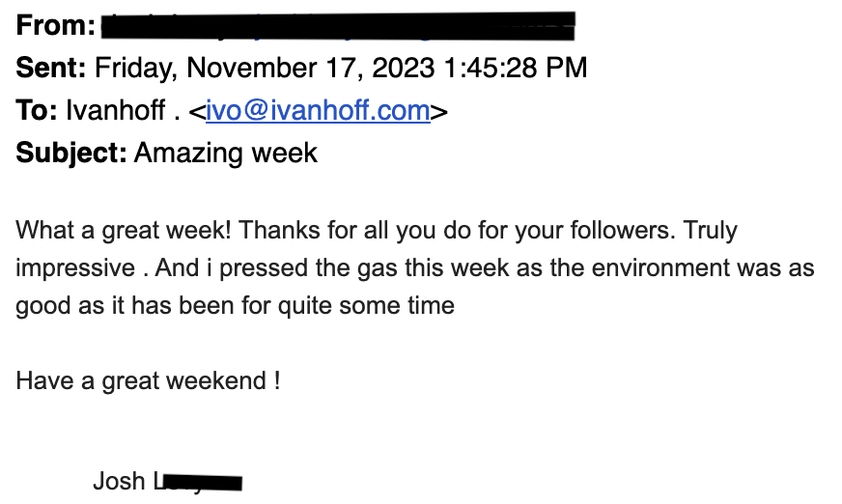The image size is (842, 504).
Task: Click the redacted sender address bar
Action: (338, 26)
